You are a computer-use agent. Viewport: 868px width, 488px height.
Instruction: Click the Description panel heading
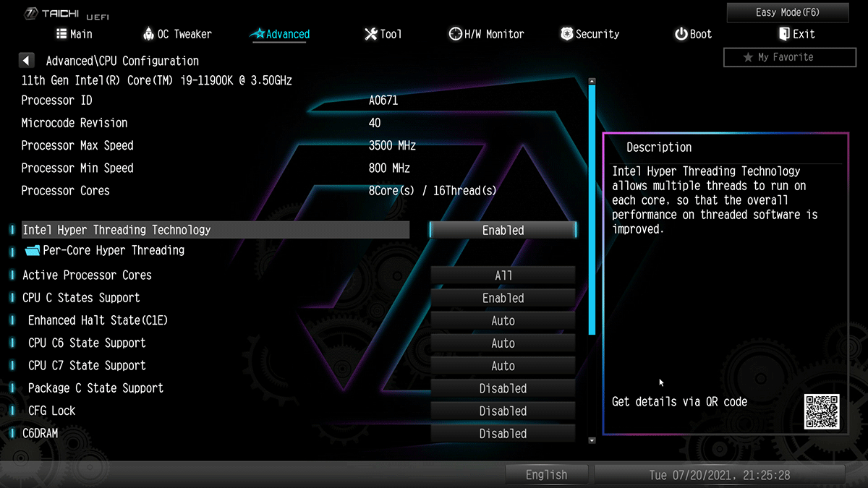point(659,147)
